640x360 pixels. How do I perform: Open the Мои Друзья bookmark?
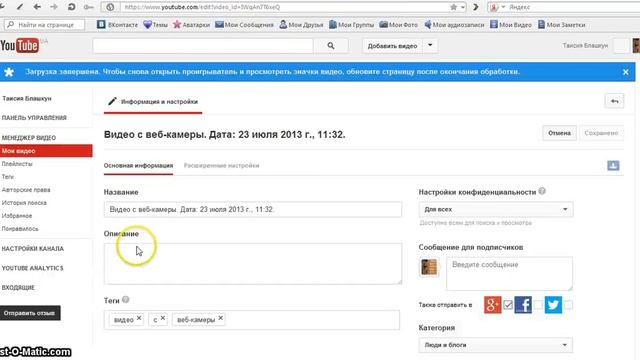coord(301,24)
